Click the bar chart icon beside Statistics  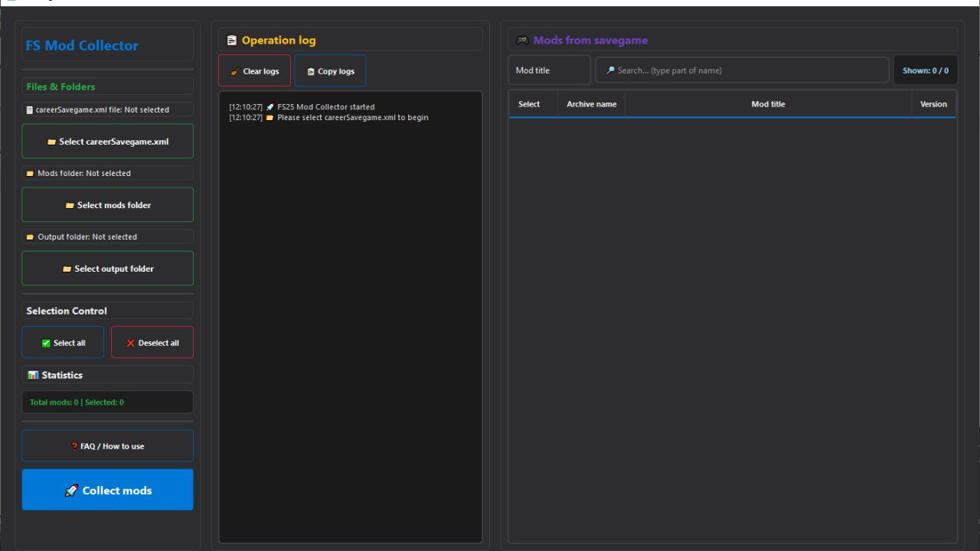(x=32, y=375)
